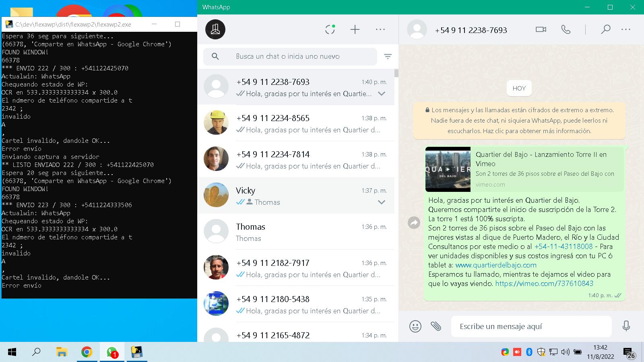Click Vicky's profile picture

point(216,195)
